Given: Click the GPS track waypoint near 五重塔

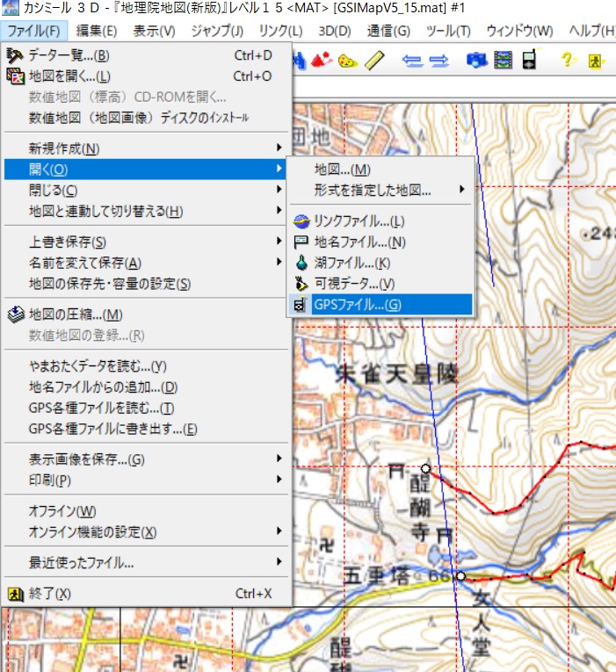Looking at the screenshot, I should click(460, 576).
